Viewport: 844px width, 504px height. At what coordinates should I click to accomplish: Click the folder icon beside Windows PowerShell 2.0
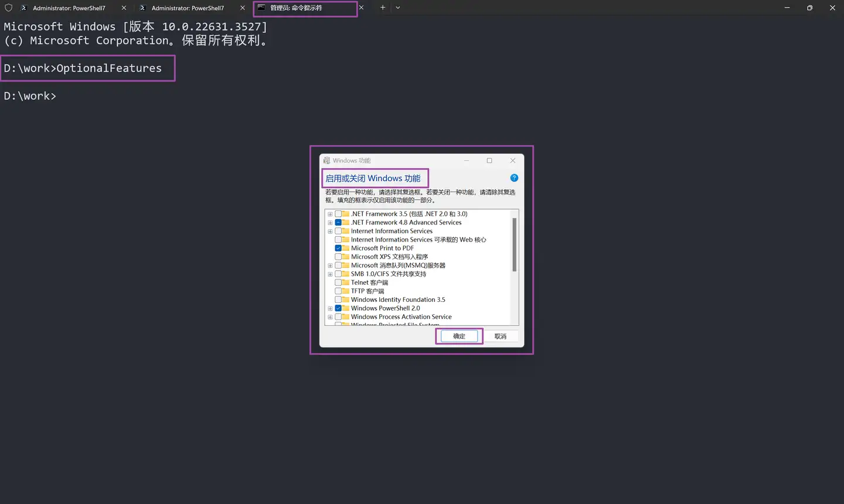[346, 308]
